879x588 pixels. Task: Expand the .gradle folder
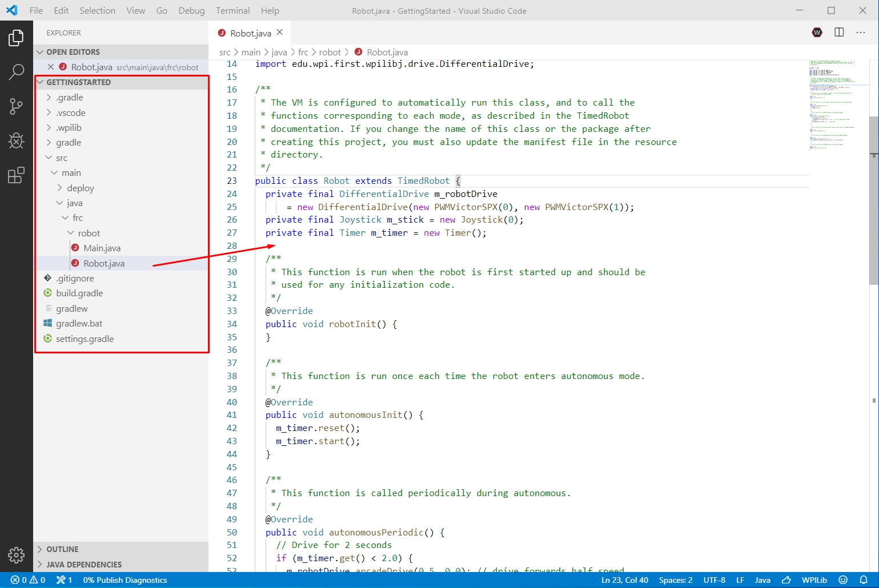click(70, 98)
